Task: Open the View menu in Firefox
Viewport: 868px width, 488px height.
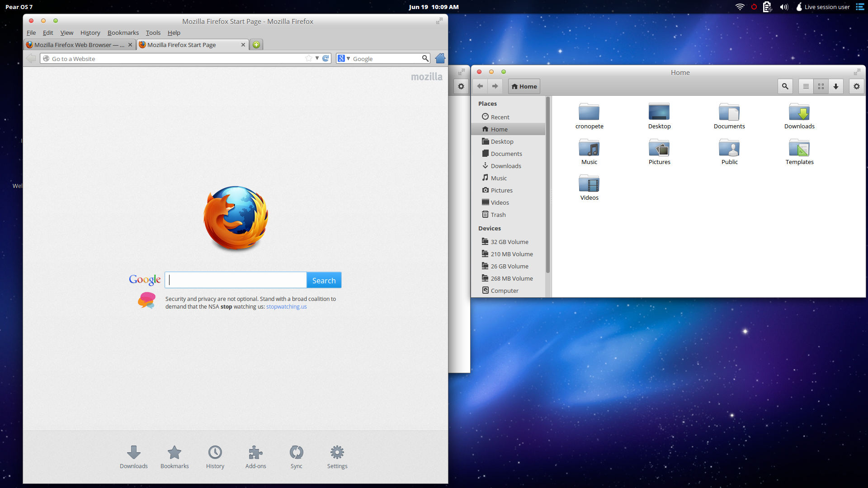Action: tap(67, 33)
